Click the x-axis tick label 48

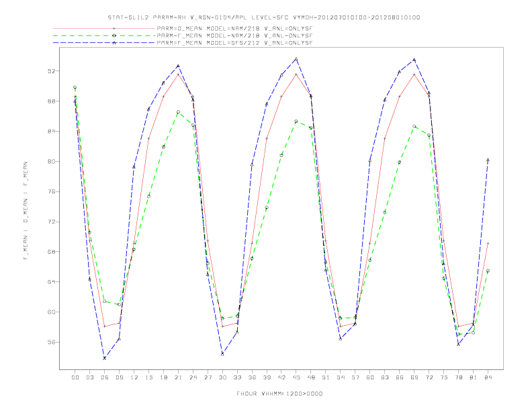[311, 377]
